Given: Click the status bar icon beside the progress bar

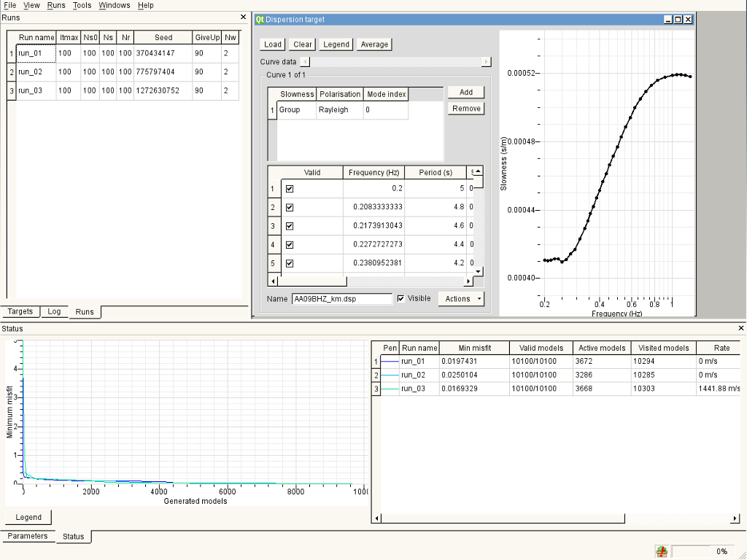Looking at the screenshot, I should point(662,552).
